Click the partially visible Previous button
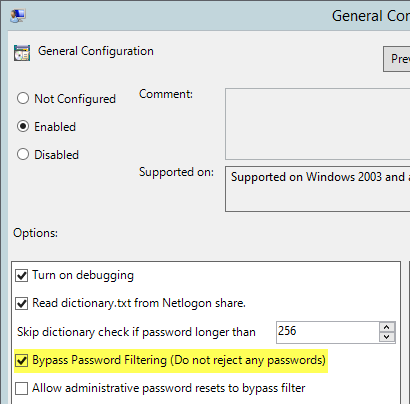The width and height of the screenshot is (410, 404). (x=397, y=59)
